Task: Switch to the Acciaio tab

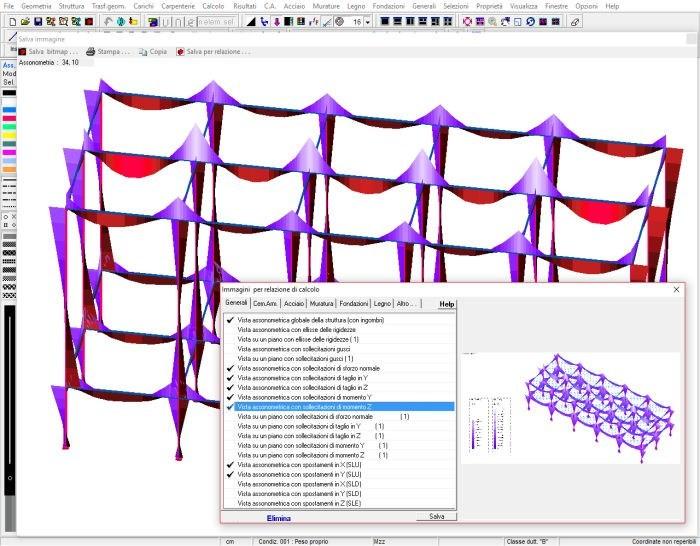Action: 294,303
